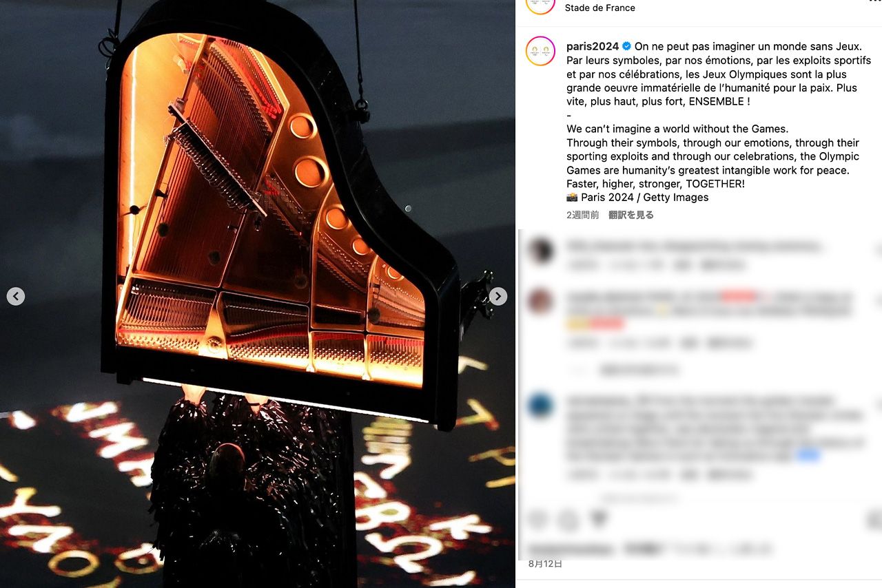Click the comment bubble icon below the comments
The width and height of the screenshot is (882, 588).
coord(568,520)
